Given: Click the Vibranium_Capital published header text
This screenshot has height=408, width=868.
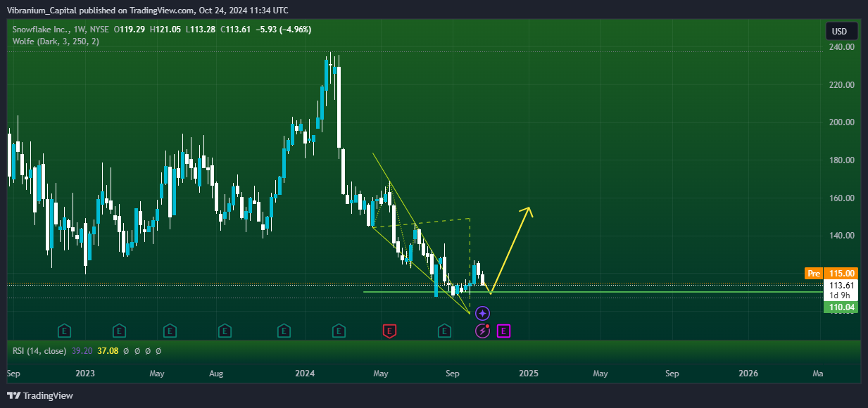Looking at the screenshot, I should pyautogui.click(x=147, y=10).
